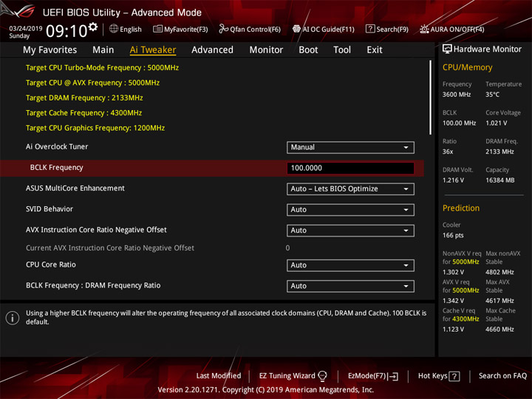532x399 pixels.
Task: Expand BCLK Frequency : DRAM Frequency Ratio dropdown
Action: click(350, 286)
